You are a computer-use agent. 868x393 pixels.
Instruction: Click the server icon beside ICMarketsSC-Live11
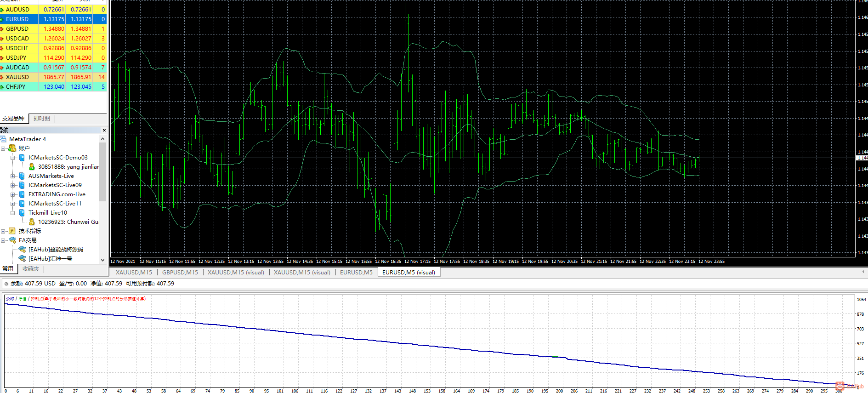click(x=22, y=204)
